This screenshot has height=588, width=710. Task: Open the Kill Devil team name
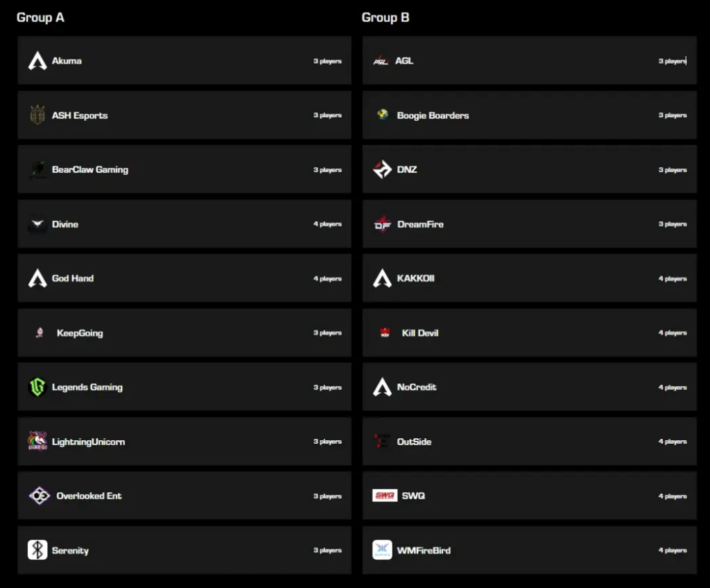click(x=420, y=333)
